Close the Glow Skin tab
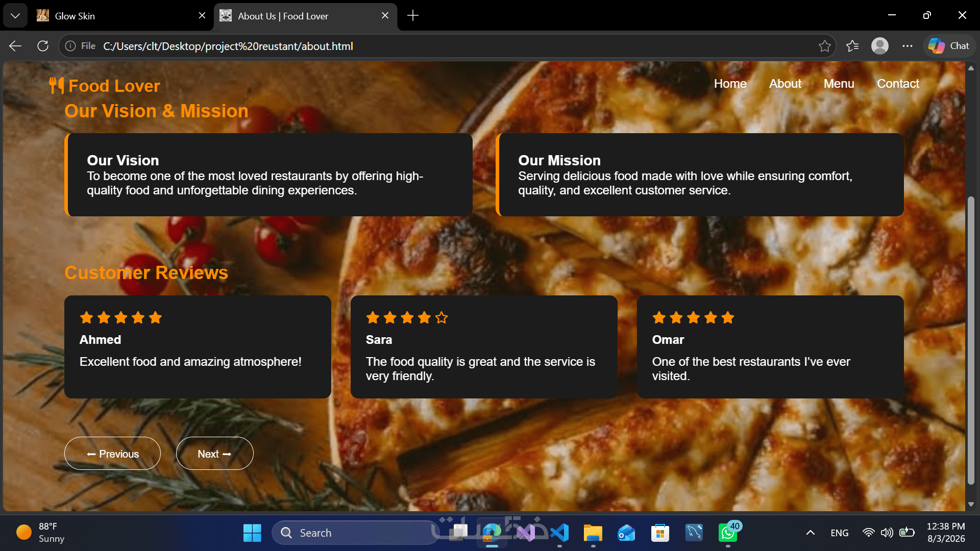 click(202, 16)
